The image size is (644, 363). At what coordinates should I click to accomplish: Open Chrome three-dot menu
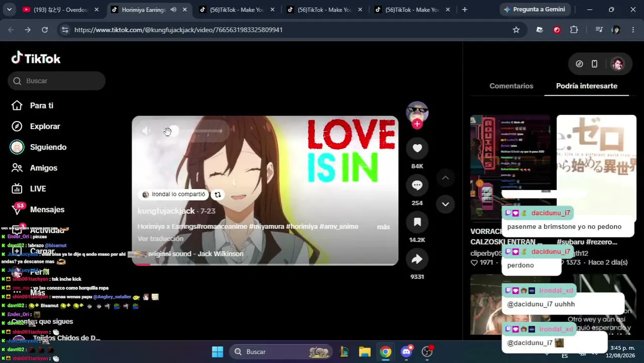[633, 30]
